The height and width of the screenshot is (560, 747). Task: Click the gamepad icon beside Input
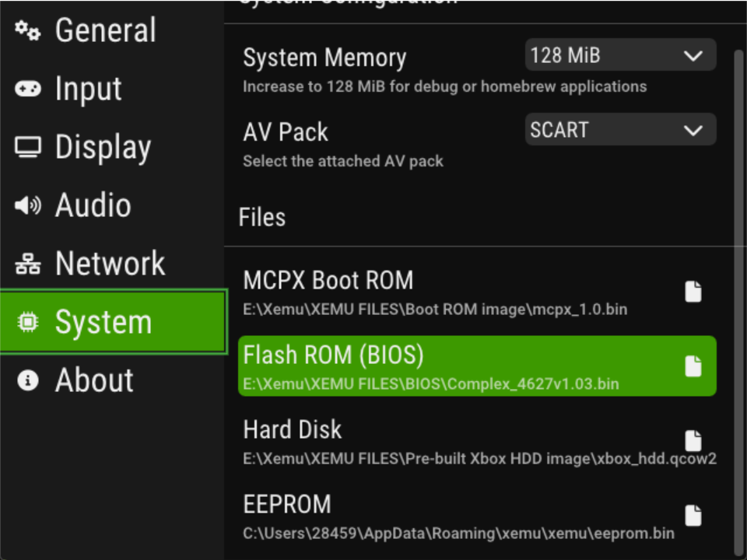point(28,89)
